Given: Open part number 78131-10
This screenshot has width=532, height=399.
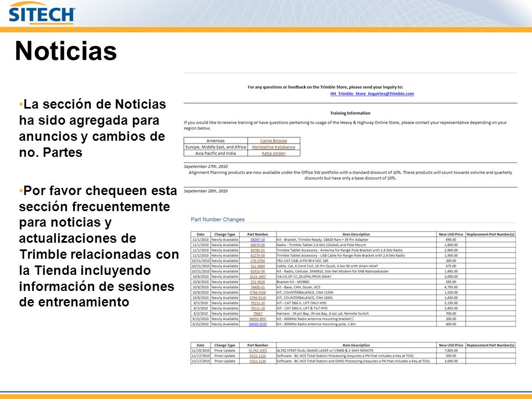Looking at the screenshot, I should click(x=258, y=303).
